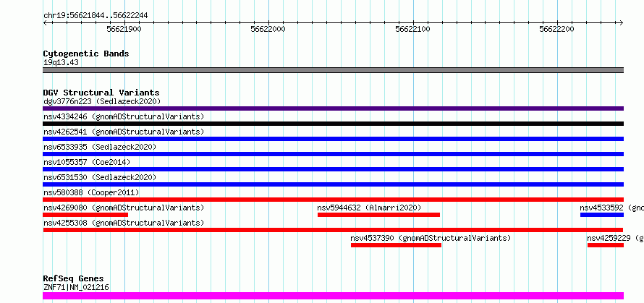Click the nsv4533592 variant label
Viewport: 644px width, 303px height.
(x=611, y=208)
